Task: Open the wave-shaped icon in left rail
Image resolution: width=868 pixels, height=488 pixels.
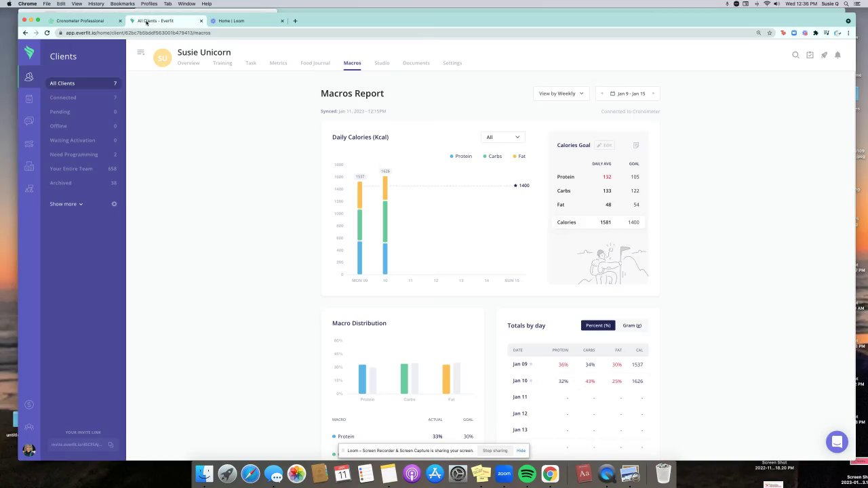Action: pyautogui.click(x=28, y=144)
